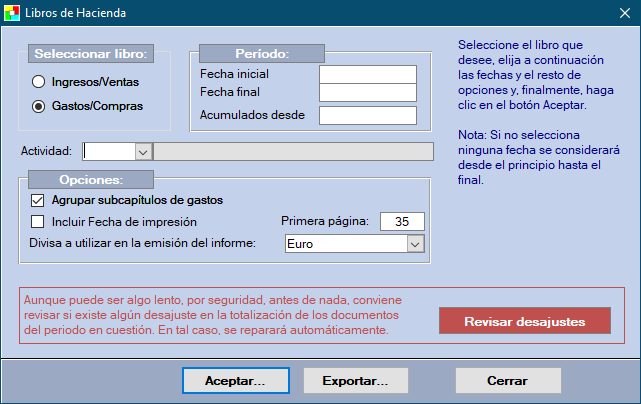This screenshot has height=404, width=641.
Task: Focus the Fecha final date field
Action: coord(367,93)
